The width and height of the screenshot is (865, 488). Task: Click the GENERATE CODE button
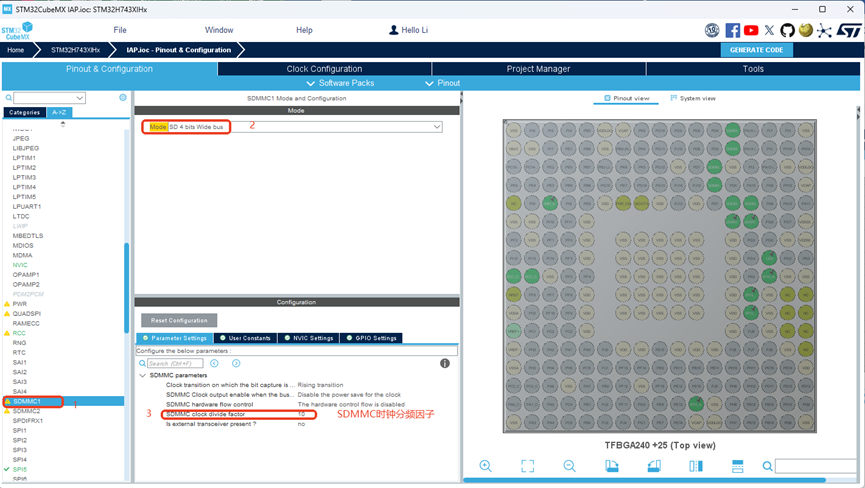[x=756, y=50]
